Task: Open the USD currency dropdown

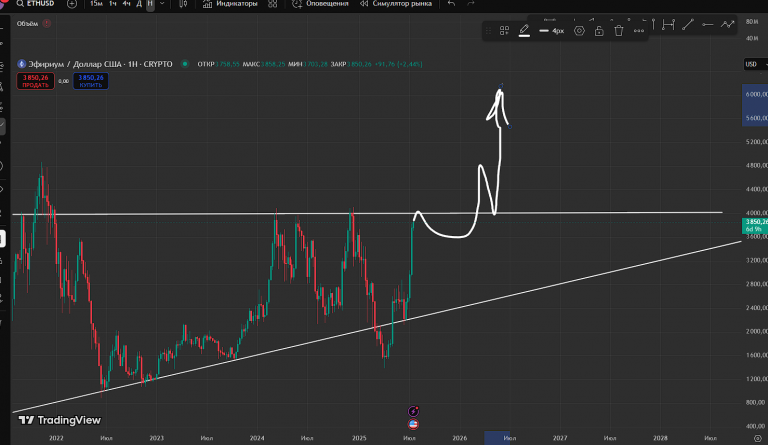Action: (755, 64)
